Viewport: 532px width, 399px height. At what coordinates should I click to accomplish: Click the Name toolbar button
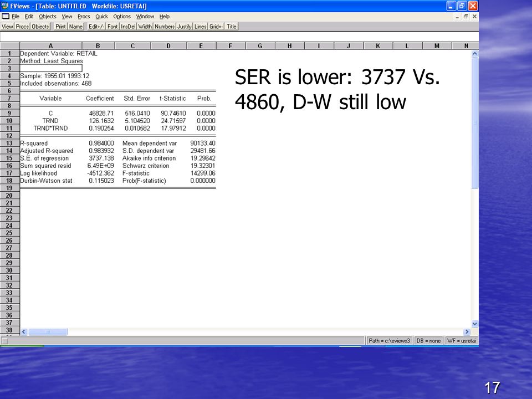pos(76,27)
